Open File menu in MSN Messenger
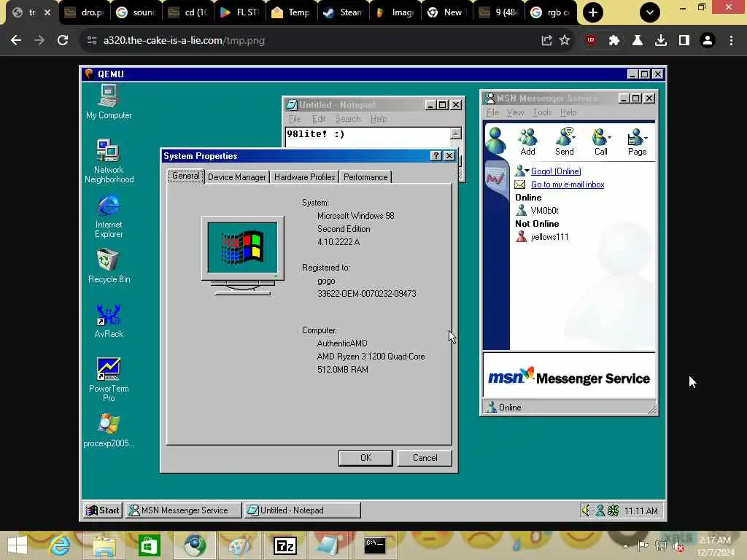The width and height of the screenshot is (747, 560). [x=492, y=112]
